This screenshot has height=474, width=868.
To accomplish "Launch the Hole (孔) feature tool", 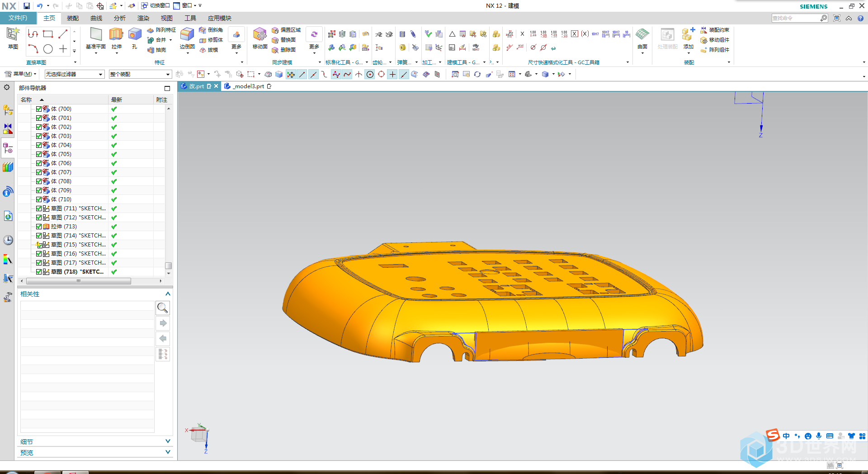I will pyautogui.click(x=134, y=38).
